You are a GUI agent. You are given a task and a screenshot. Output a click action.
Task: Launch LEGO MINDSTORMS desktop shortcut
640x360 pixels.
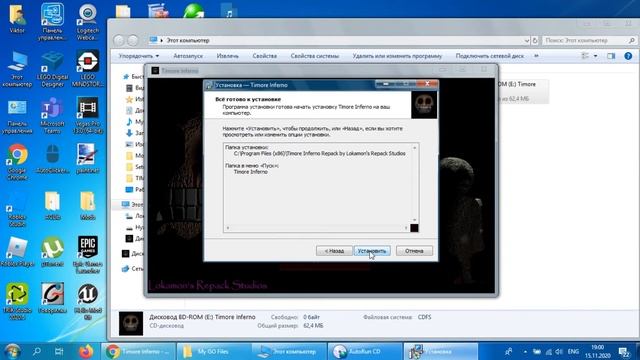[x=87, y=69]
